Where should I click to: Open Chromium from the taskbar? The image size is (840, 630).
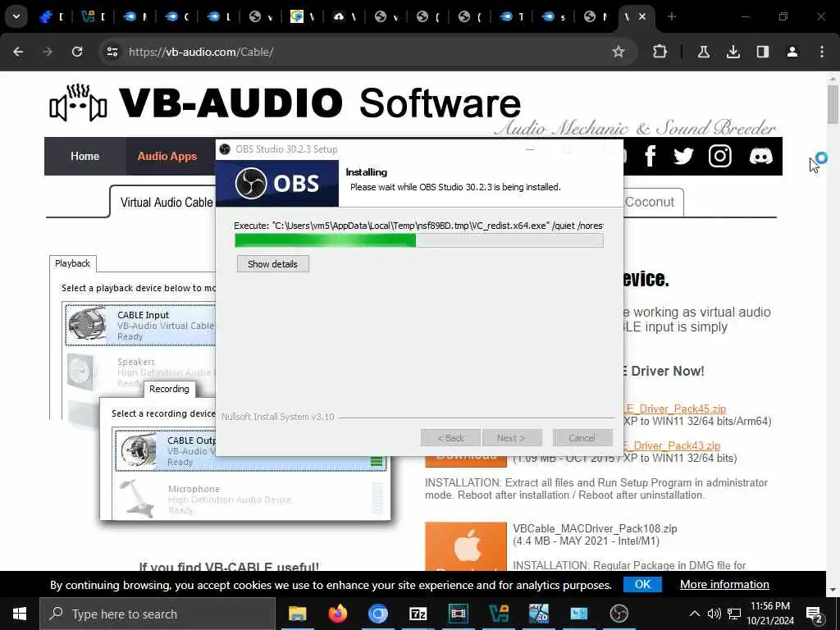(x=377, y=614)
